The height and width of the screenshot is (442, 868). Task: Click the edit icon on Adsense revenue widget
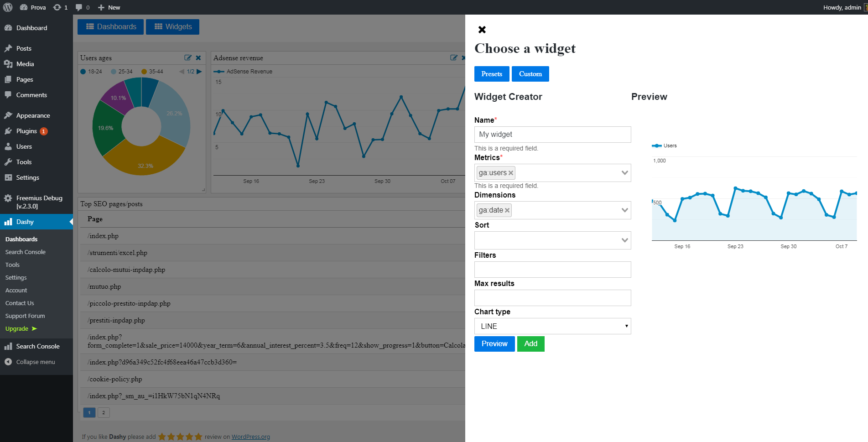point(453,58)
